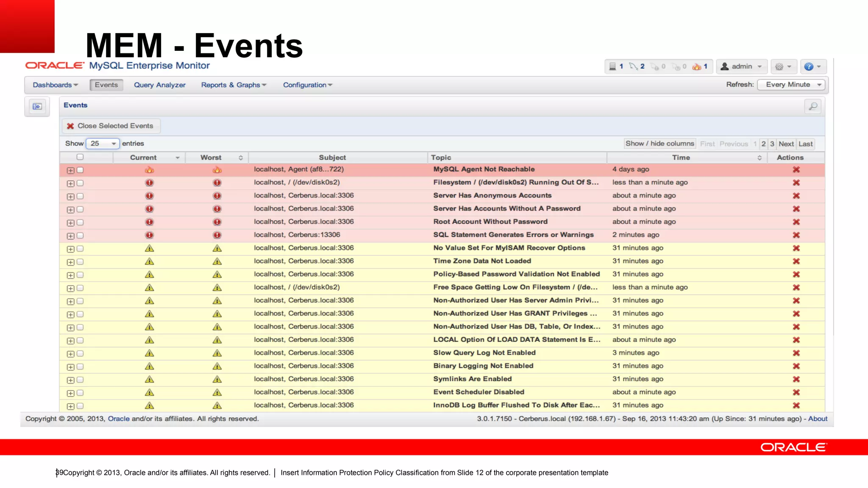Close the Filesystem Running Out Of Space event
This screenshot has height=488, width=868.
coord(796,183)
